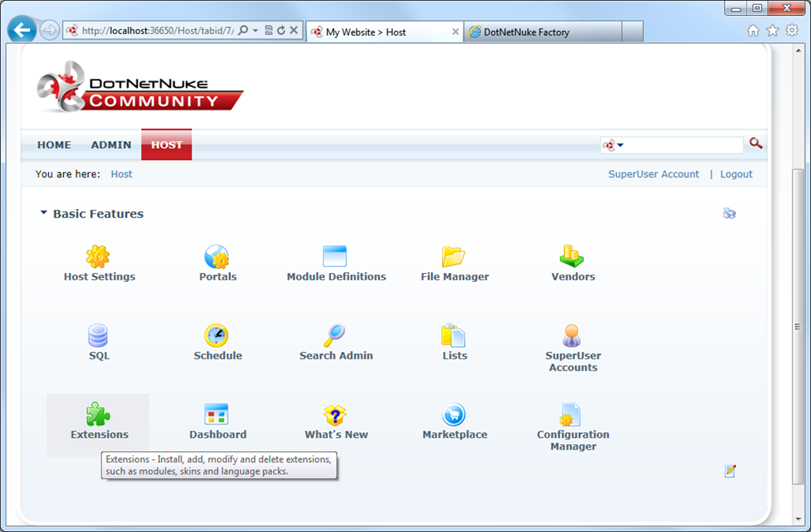Open the Marketplace cart icon
811x532 pixels.
[x=454, y=414]
